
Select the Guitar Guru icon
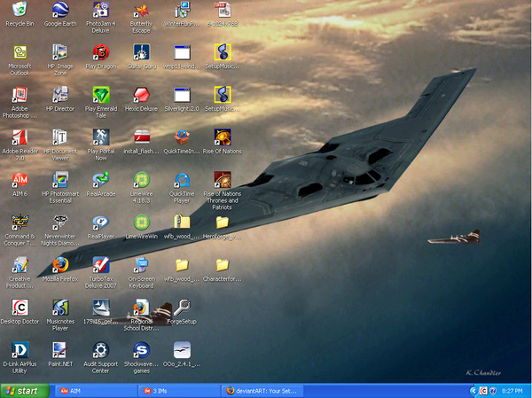click(x=142, y=52)
